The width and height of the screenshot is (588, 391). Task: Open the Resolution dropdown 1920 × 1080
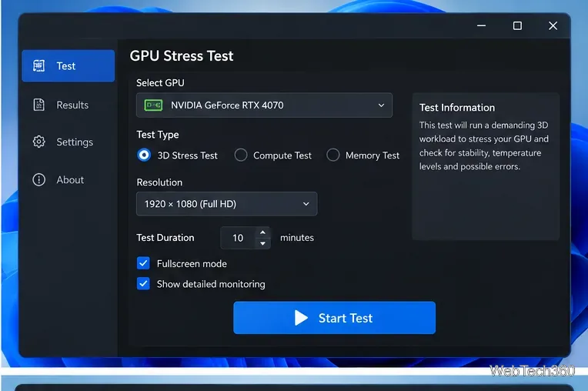pos(226,204)
